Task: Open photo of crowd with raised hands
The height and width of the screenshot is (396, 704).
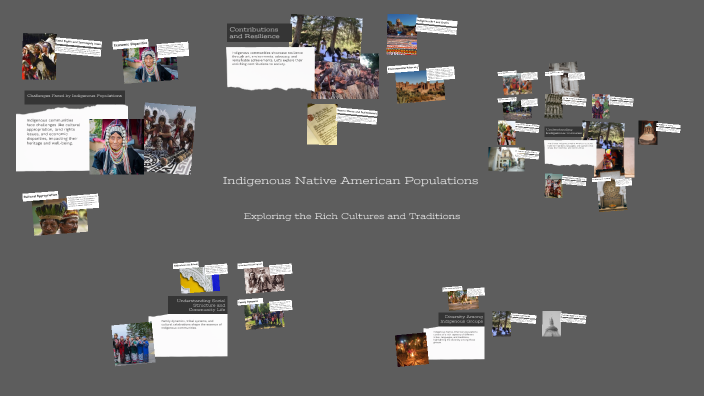Action: 346,76
